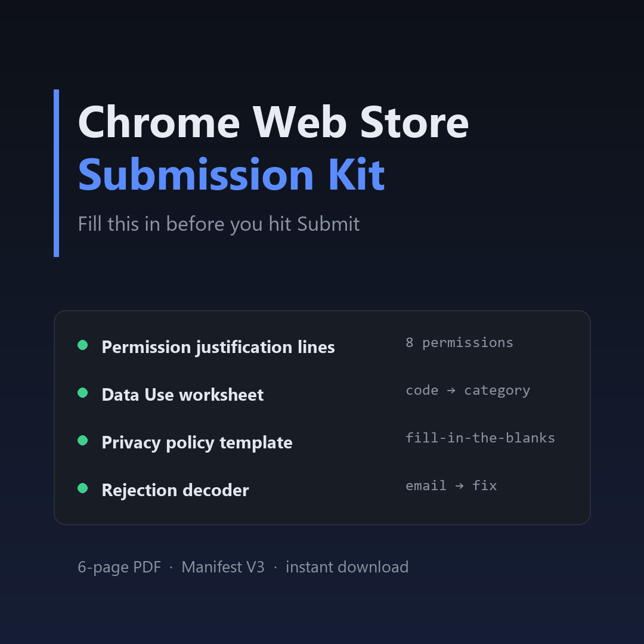Image resolution: width=644 pixels, height=644 pixels.
Task: Click the green dot beside Data Use worksheet
Action: [x=82, y=392]
